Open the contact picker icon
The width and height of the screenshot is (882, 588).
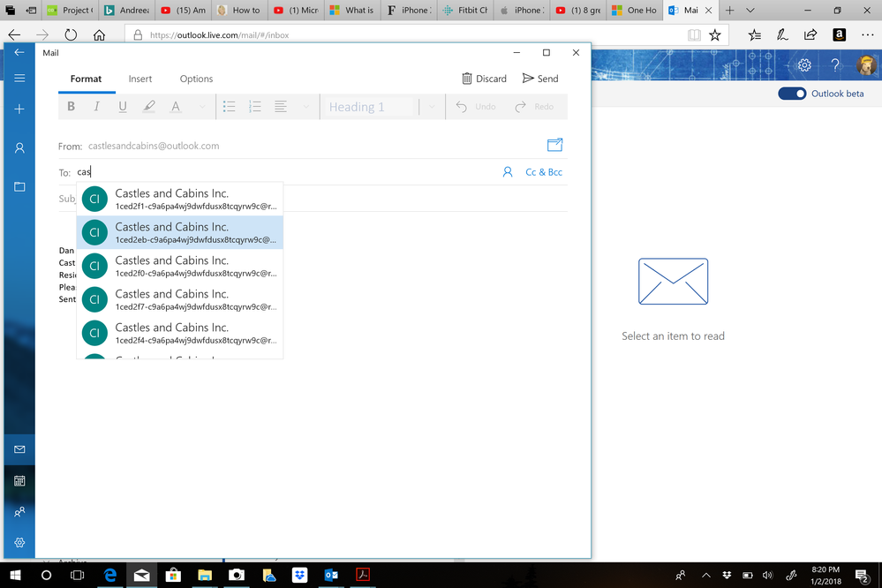(x=508, y=172)
